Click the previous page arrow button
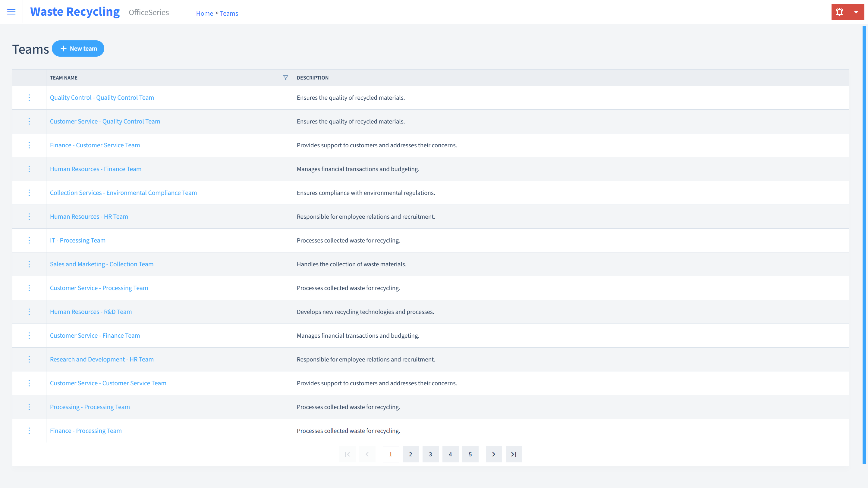 tap(368, 454)
